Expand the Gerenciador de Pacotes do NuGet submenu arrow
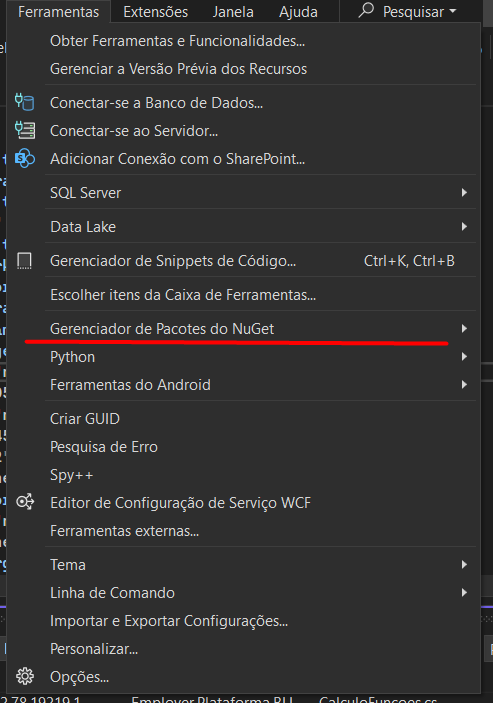This screenshot has width=493, height=703. click(x=464, y=329)
